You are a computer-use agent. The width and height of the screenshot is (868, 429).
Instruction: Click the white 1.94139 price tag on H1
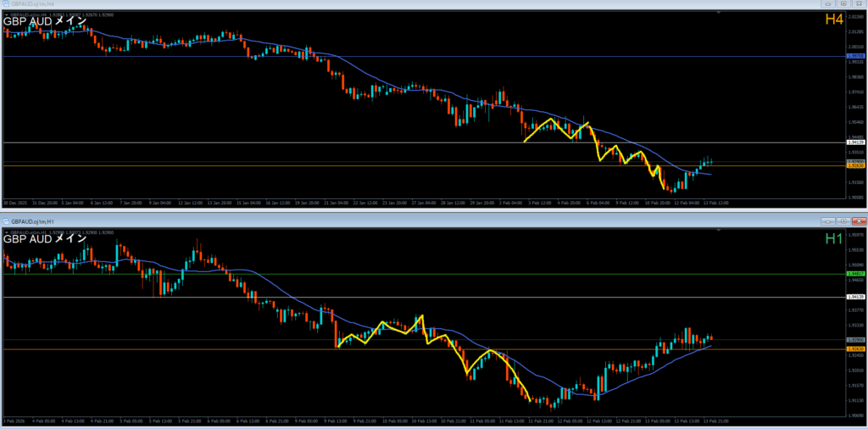click(x=855, y=297)
